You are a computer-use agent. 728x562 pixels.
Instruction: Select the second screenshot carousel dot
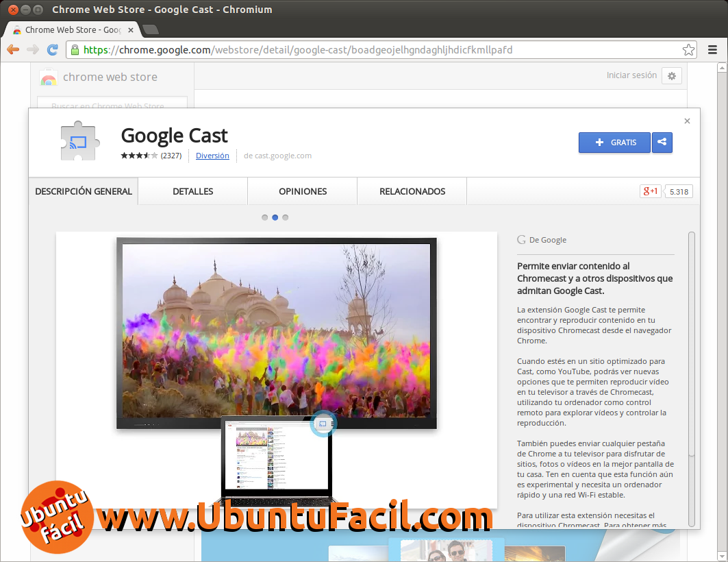tap(275, 217)
